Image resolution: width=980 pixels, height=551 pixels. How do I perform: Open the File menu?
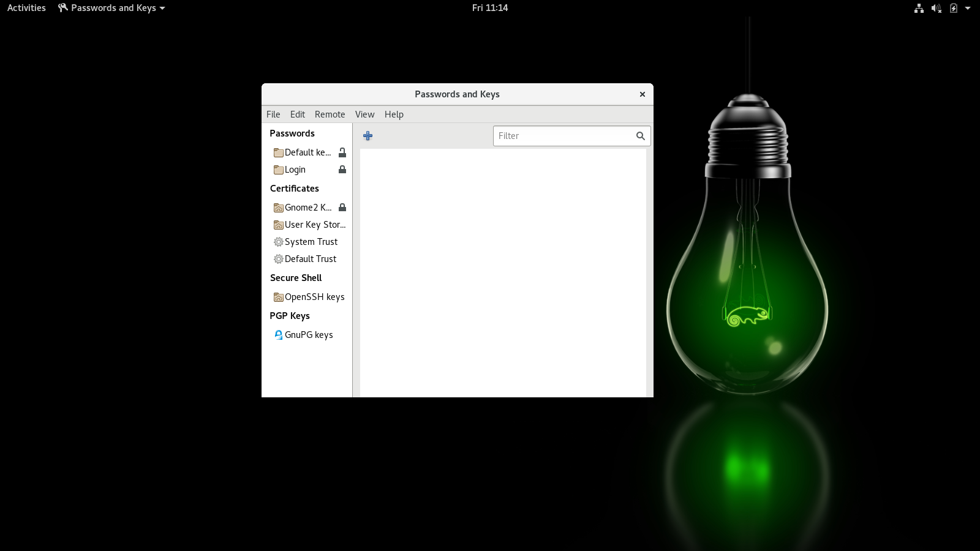[x=273, y=114]
